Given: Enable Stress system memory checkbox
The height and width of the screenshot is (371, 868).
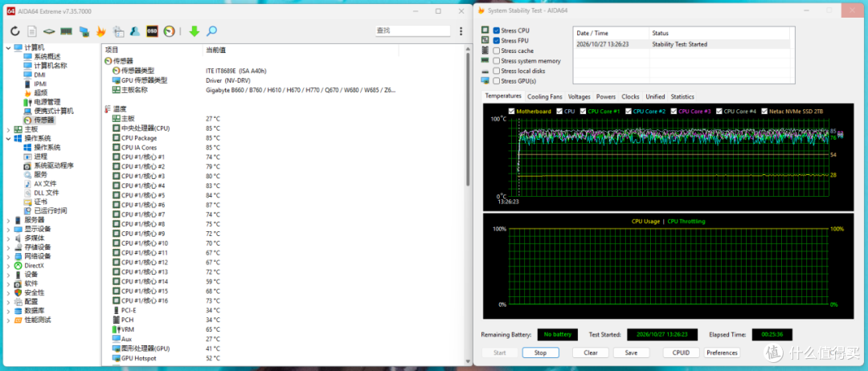Looking at the screenshot, I should 497,61.
